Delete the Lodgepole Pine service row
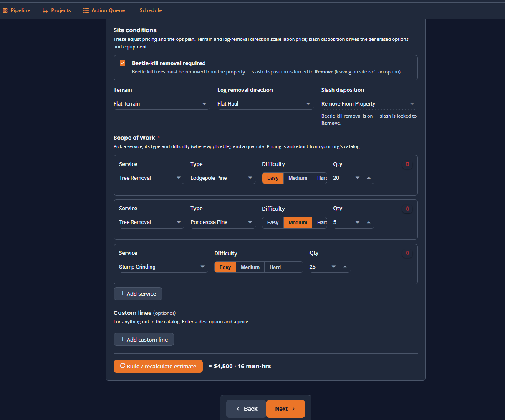This screenshot has height=420, width=505. [x=407, y=164]
